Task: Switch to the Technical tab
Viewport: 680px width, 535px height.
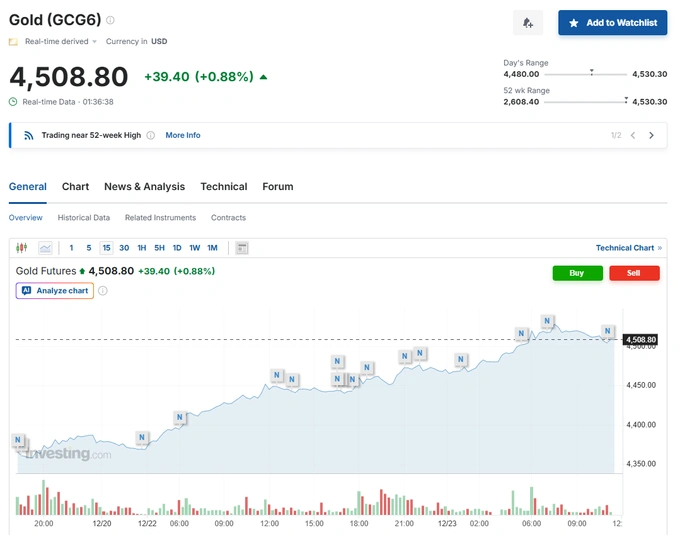Action: click(x=223, y=187)
